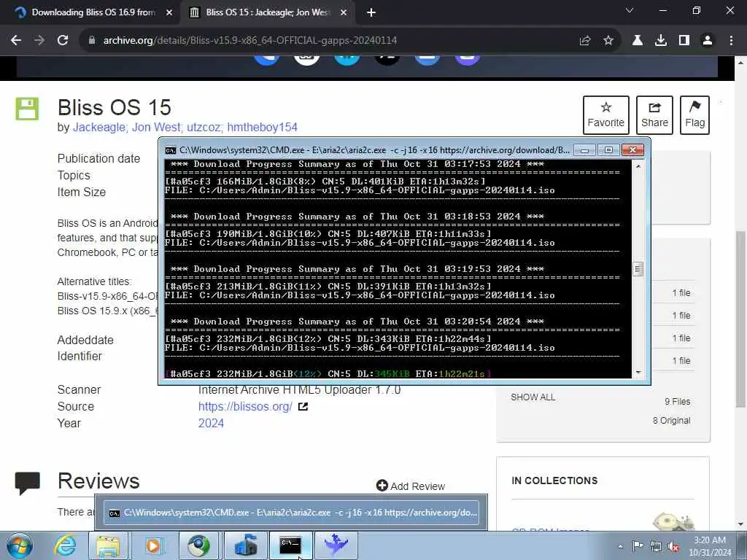Screen dimensions: 747x560
Task: Click the CMD window title bar icon
Action: point(171,150)
